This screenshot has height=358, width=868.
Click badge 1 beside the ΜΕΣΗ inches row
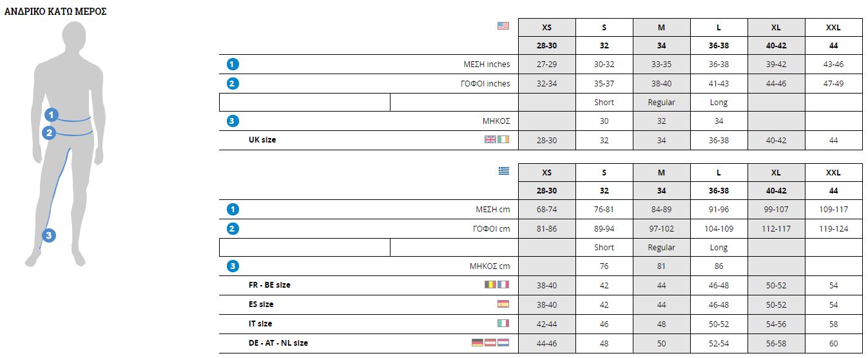[233, 64]
